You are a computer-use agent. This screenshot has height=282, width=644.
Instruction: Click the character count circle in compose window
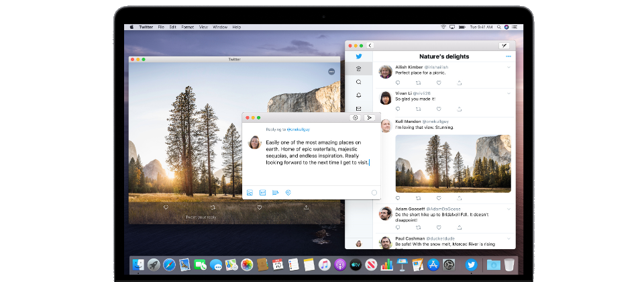pyautogui.click(x=374, y=193)
